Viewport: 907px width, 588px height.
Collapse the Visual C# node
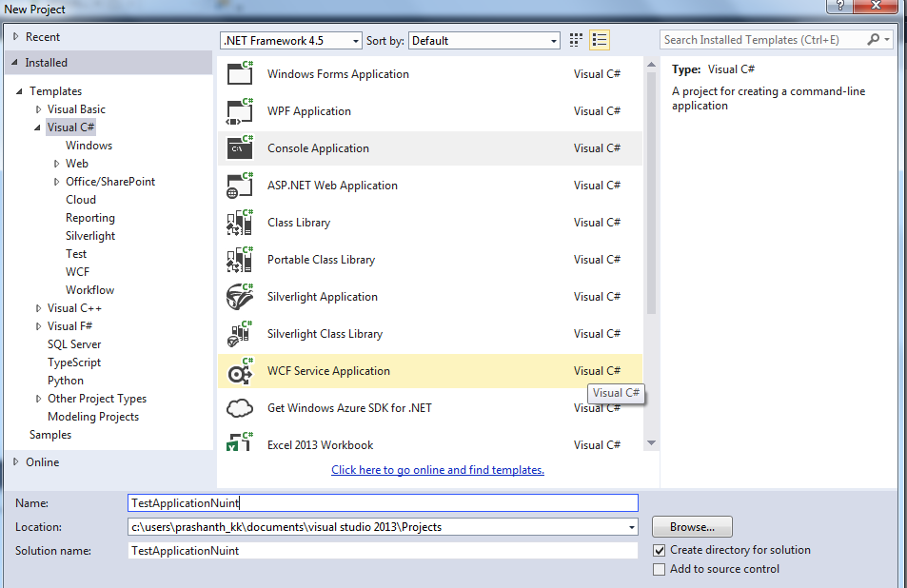pyautogui.click(x=38, y=127)
